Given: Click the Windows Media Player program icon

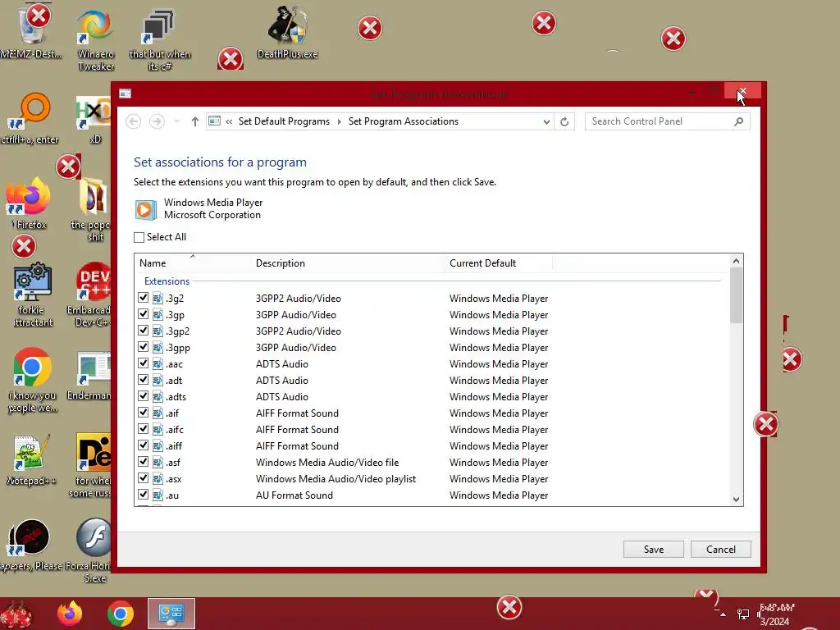Looking at the screenshot, I should [x=145, y=209].
